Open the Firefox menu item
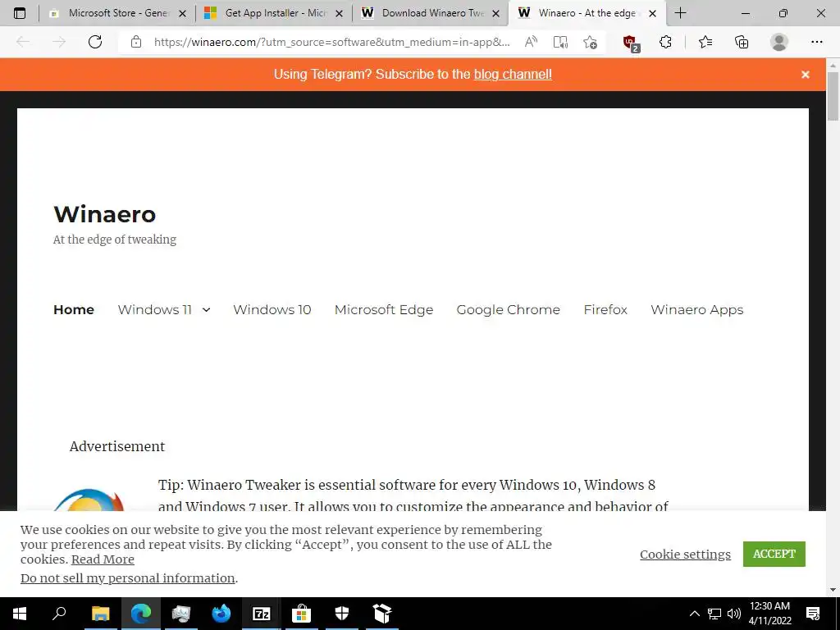The width and height of the screenshot is (840, 630). tap(605, 309)
